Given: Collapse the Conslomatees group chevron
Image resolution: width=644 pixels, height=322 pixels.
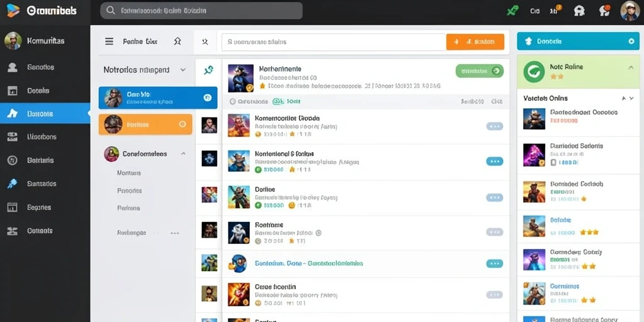Looking at the screenshot, I should tap(183, 153).
